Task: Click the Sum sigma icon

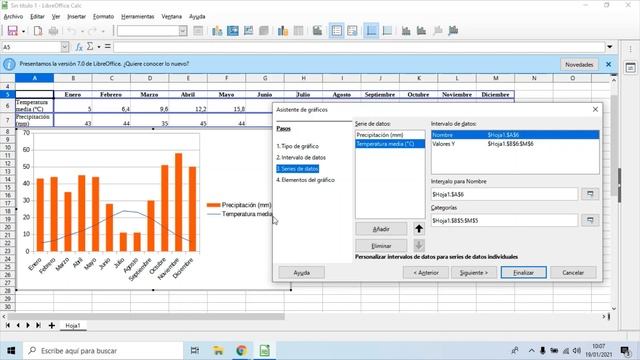Action: pos(90,47)
